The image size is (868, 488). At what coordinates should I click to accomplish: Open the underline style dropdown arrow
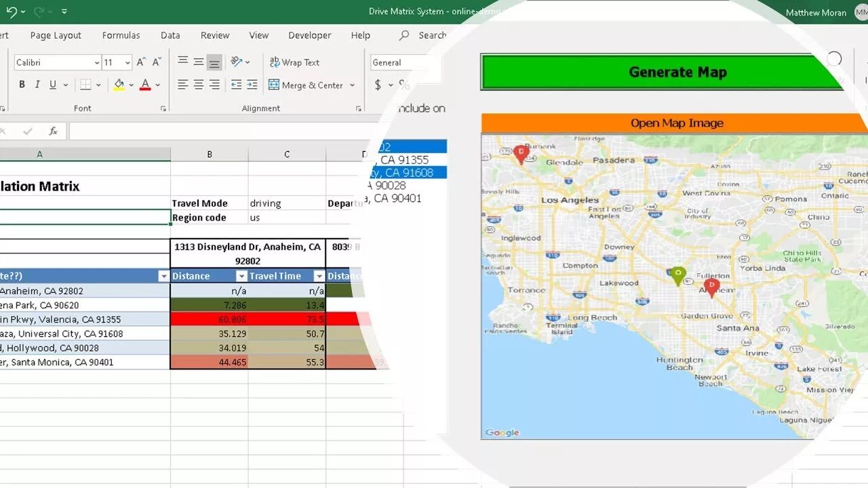point(66,85)
